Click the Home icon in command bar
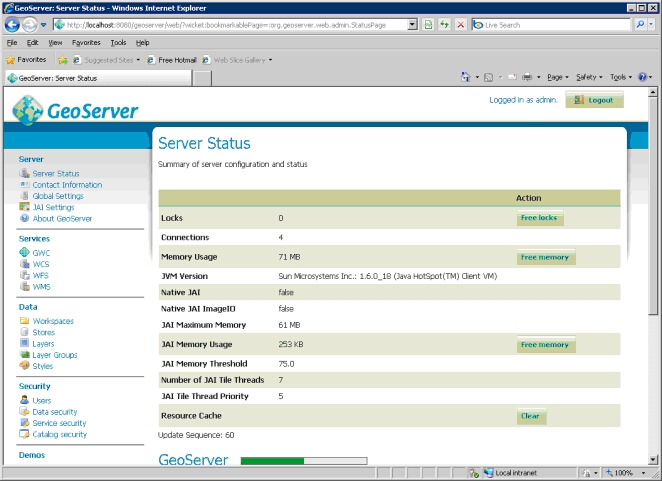 465,77
